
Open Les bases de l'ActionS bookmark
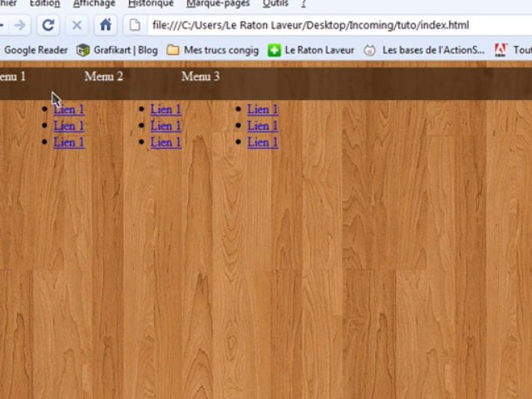[x=433, y=50]
